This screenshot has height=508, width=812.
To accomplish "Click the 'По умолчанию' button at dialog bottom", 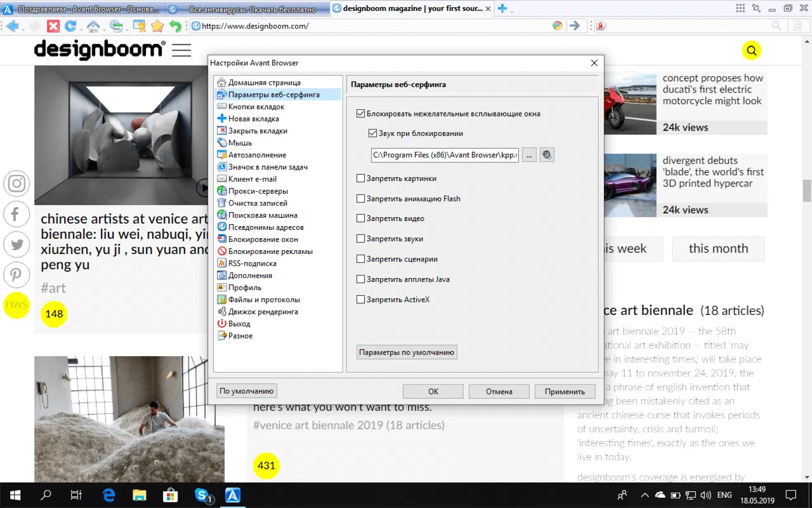I will [247, 391].
